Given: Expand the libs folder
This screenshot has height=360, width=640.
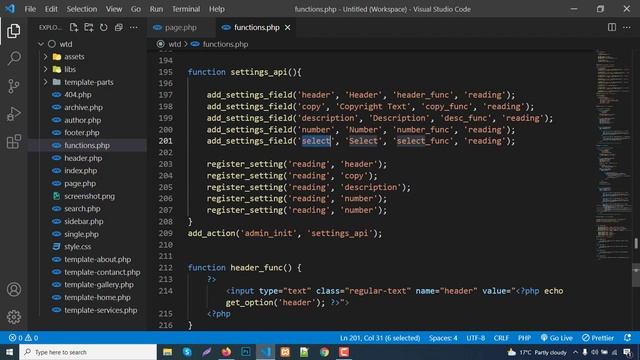Looking at the screenshot, I should click(x=46, y=69).
